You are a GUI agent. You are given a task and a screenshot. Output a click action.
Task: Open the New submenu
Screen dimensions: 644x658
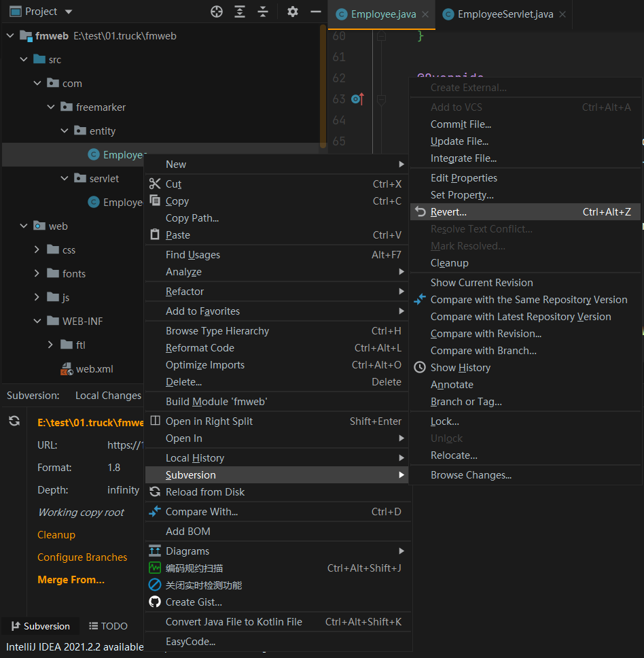coord(276,164)
